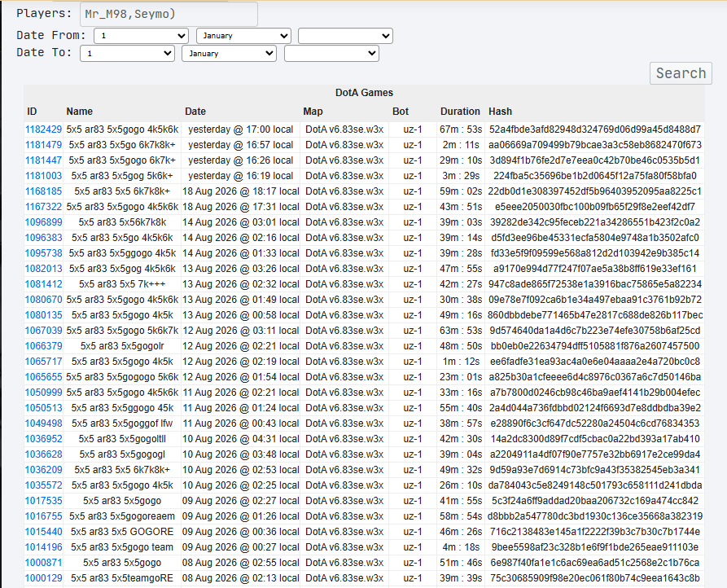
Task: Open game ID 1096383
Action: click(x=44, y=238)
